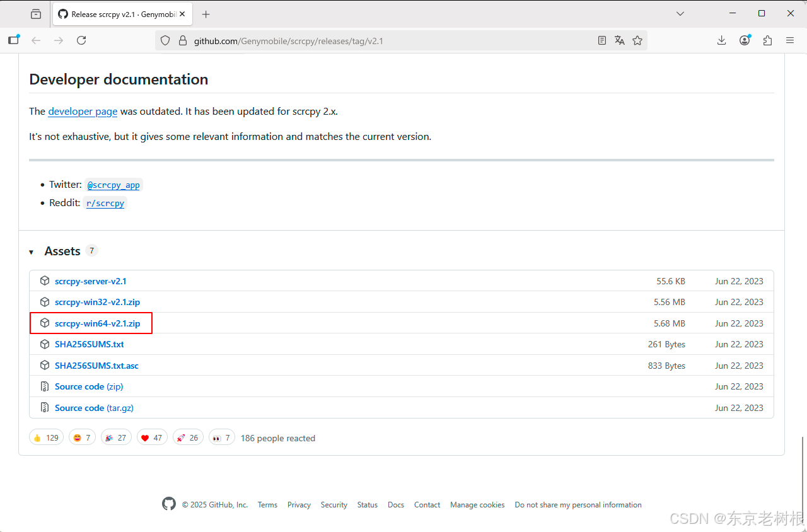Click Manage cookies in footer
Image resolution: width=807 pixels, height=532 pixels.
point(477,505)
